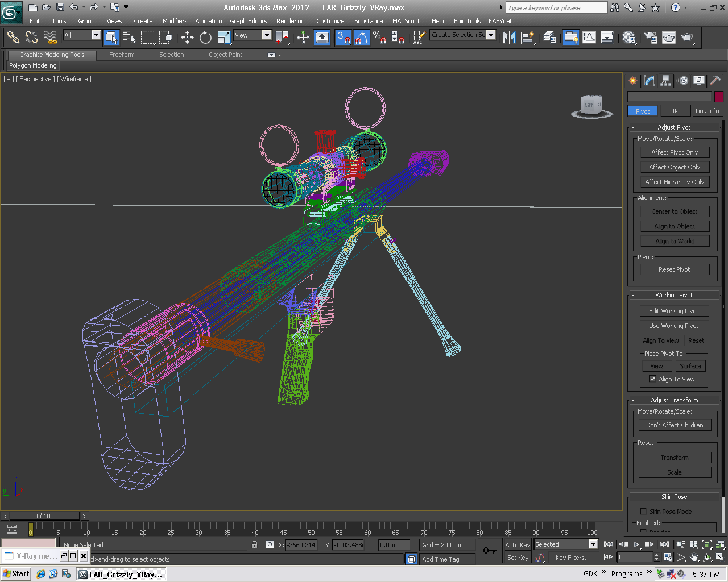Click Don't Affect Children button
The height and width of the screenshot is (582, 728).
point(675,425)
